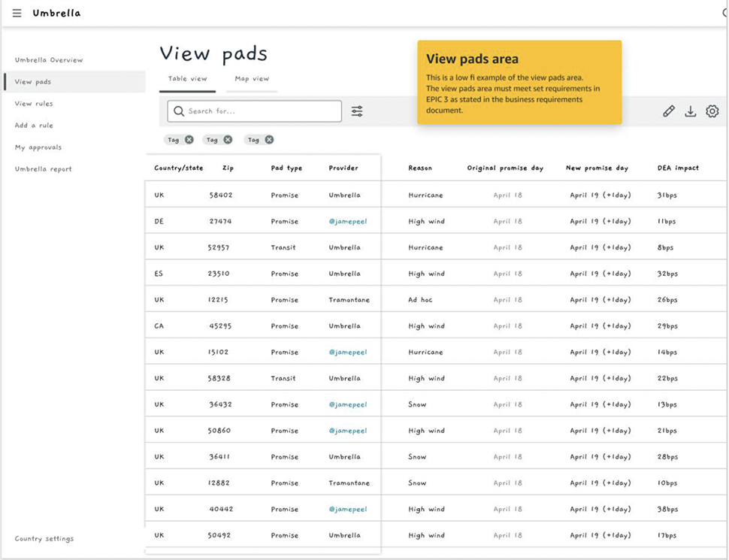The height and width of the screenshot is (560, 729).
Task: Open the settings gear icon
Action: tap(712, 111)
